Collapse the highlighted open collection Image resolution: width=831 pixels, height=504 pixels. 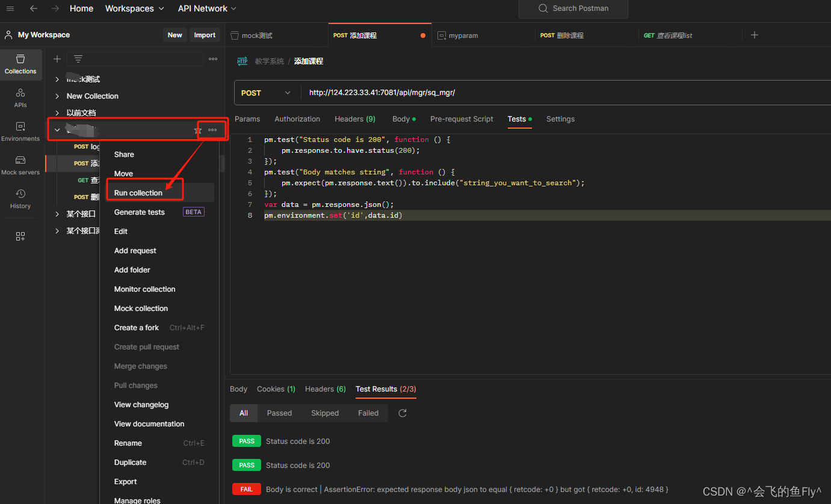[x=57, y=130]
